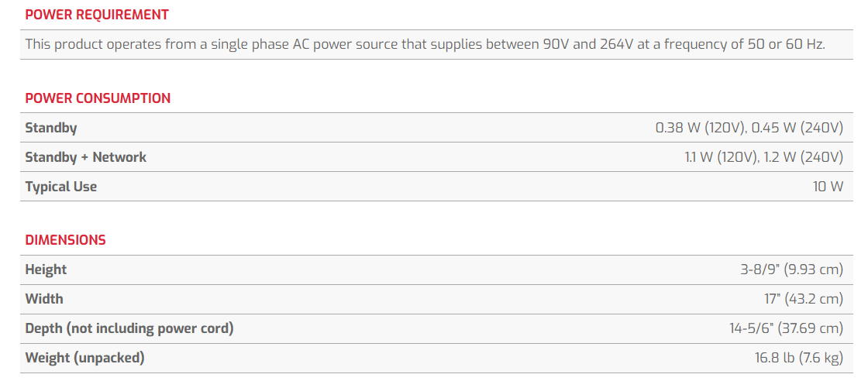The width and height of the screenshot is (868, 388).
Task: Click the DIMENSIONS section heading
Action: tap(65, 240)
